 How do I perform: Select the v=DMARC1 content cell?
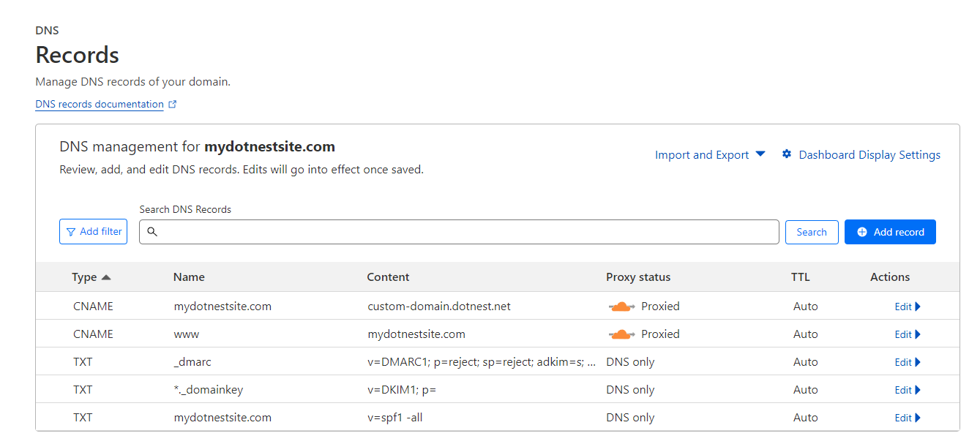[x=481, y=362]
